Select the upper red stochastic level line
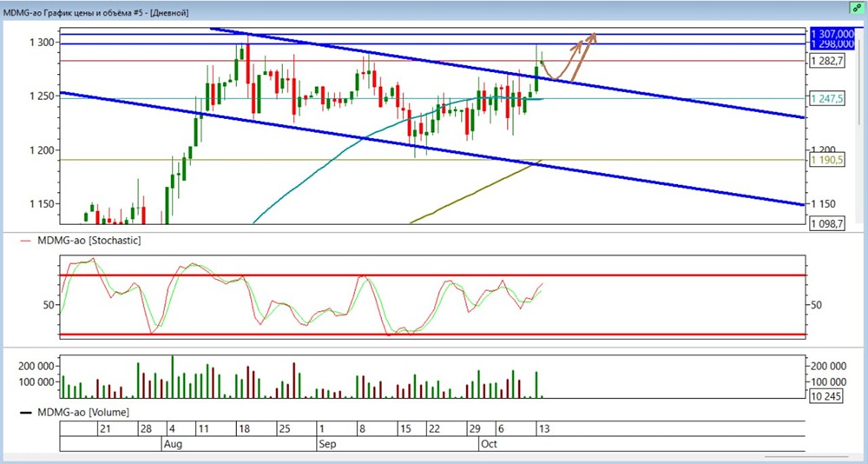868x464 pixels. click(431, 275)
